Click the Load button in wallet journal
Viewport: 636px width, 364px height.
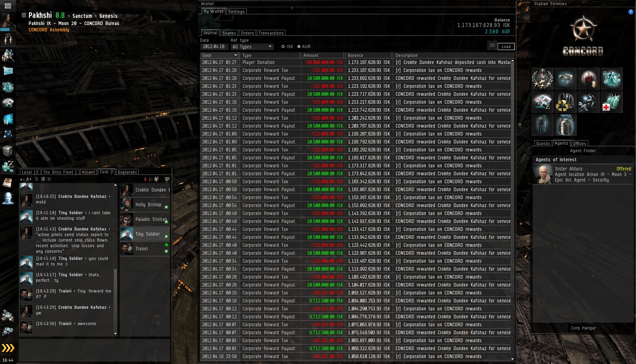click(506, 46)
